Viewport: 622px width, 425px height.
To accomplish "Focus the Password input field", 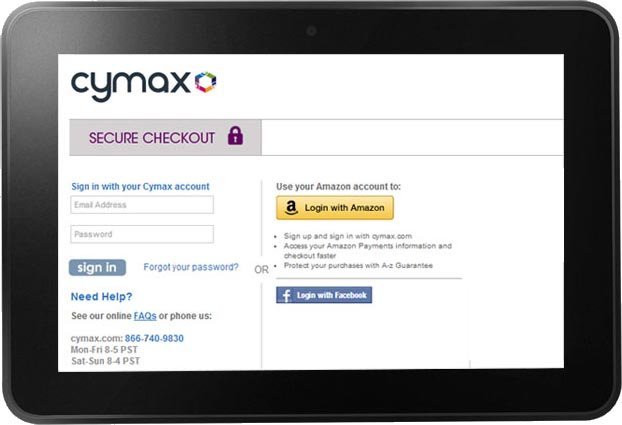I will (142, 234).
